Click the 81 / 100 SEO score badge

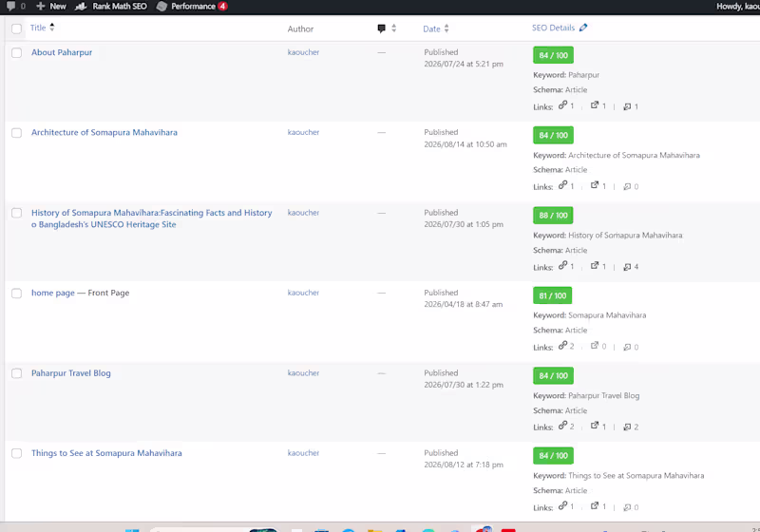(x=553, y=295)
